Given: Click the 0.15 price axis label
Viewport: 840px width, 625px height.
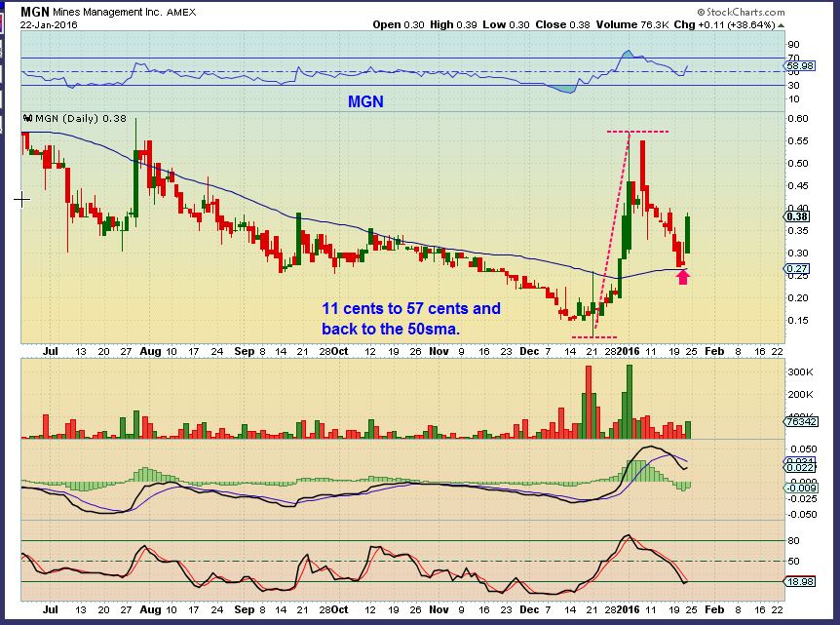Looking at the screenshot, I should [x=798, y=321].
